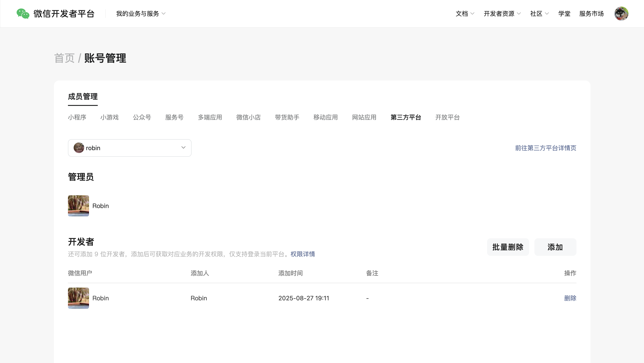Switch to the 公众号 tab
This screenshot has height=363, width=644.
point(142,117)
